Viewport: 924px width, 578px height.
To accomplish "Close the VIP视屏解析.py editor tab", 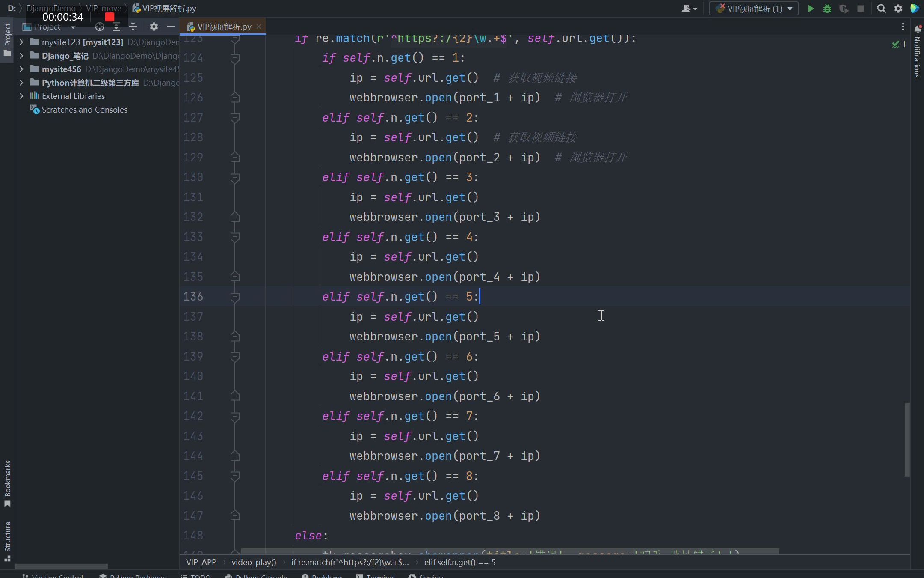I will (x=259, y=27).
